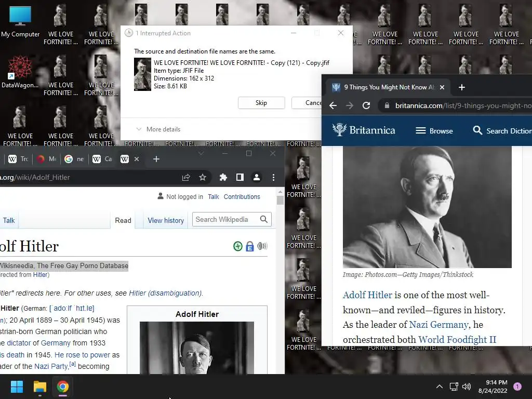Select the article Talk tab

[x=9, y=220]
